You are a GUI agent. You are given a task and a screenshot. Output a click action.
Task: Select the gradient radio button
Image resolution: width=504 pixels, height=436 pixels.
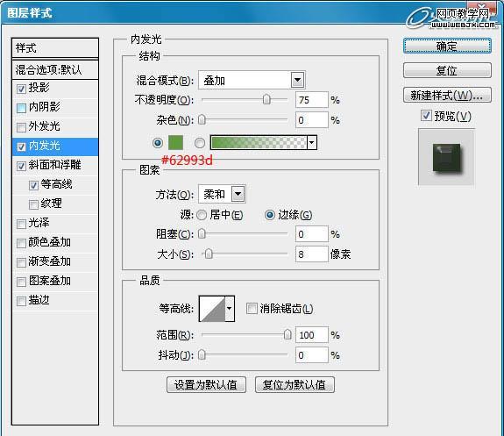pos(200,143)
